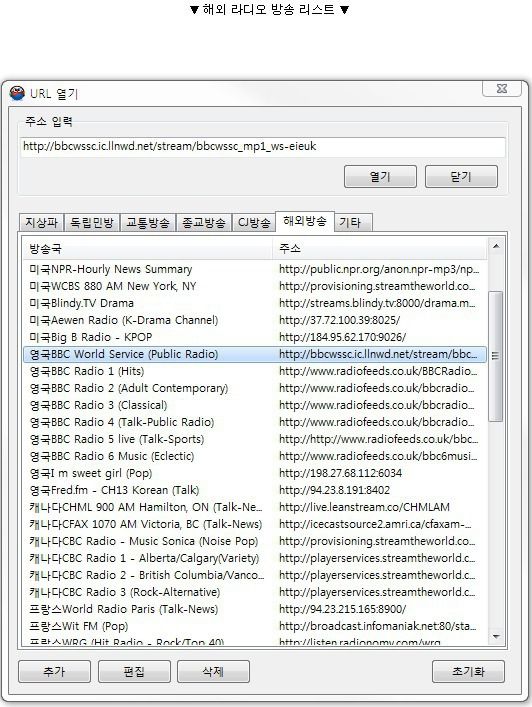The width and height of the screenshot is (532, 707).
Task: Select 미국NPR-Hourly News Summary row
Action: coord(255,269)
